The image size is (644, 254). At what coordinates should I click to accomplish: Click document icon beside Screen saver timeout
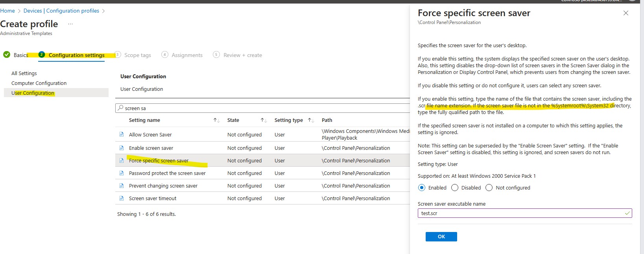[122, 198]
